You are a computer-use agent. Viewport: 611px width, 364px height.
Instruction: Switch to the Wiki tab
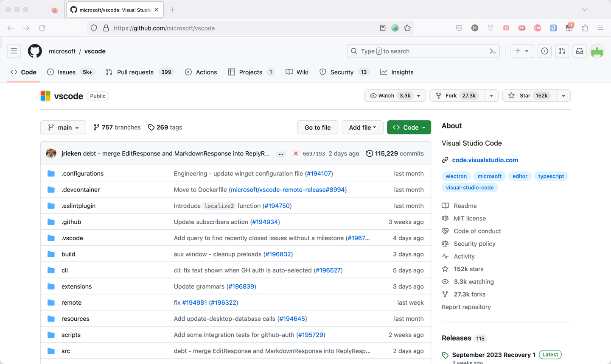297,72
